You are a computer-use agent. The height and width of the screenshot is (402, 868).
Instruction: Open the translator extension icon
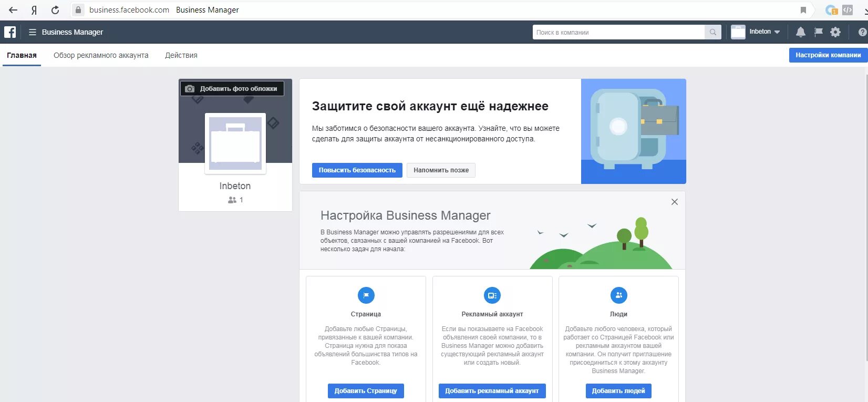(x=831, y=10)
